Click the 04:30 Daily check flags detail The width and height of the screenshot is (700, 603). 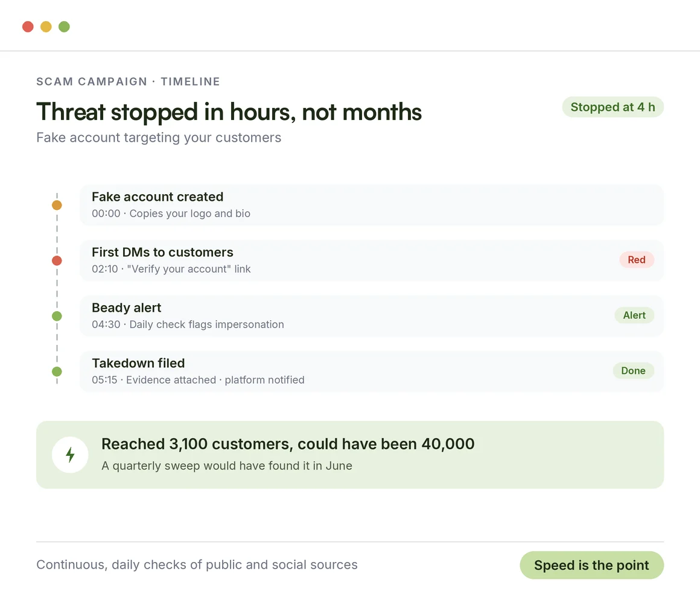pyautogui.click(x=188, y=324)
